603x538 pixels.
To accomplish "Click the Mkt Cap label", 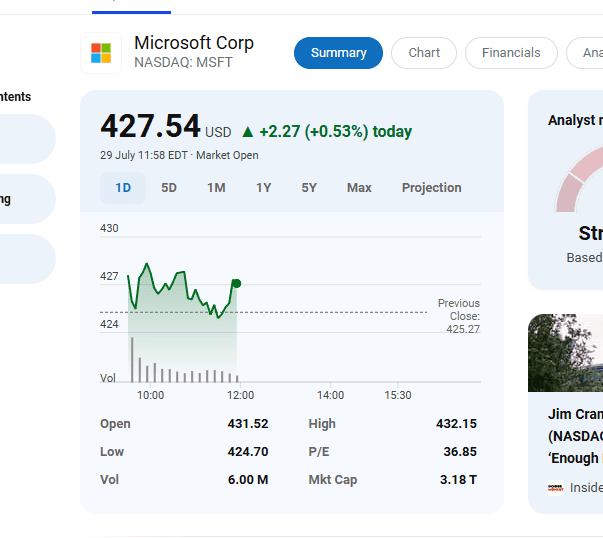I will pos(333,480).
